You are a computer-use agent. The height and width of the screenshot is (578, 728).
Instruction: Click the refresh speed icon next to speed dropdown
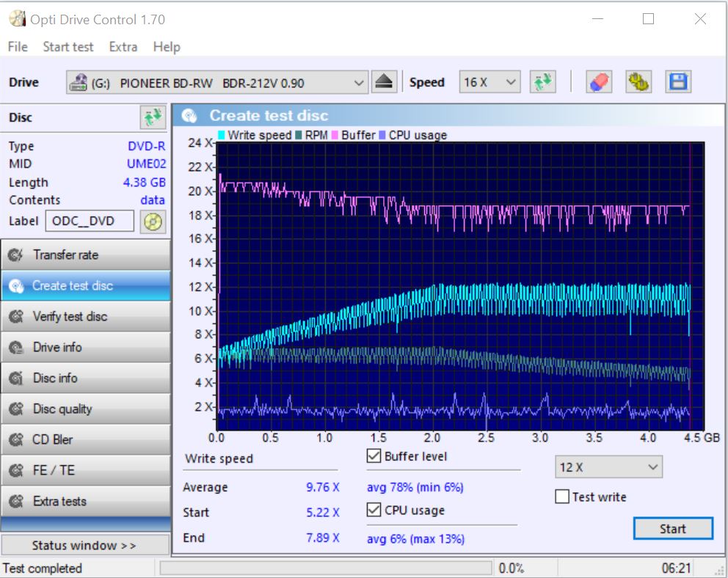click(x=543, y=82)
